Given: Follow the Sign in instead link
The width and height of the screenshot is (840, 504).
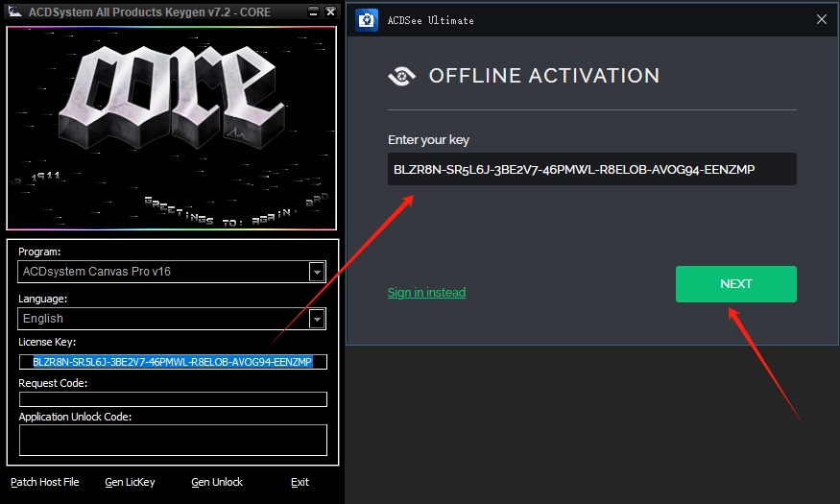Looking at the screenshot, I should (x=426, y=293).
